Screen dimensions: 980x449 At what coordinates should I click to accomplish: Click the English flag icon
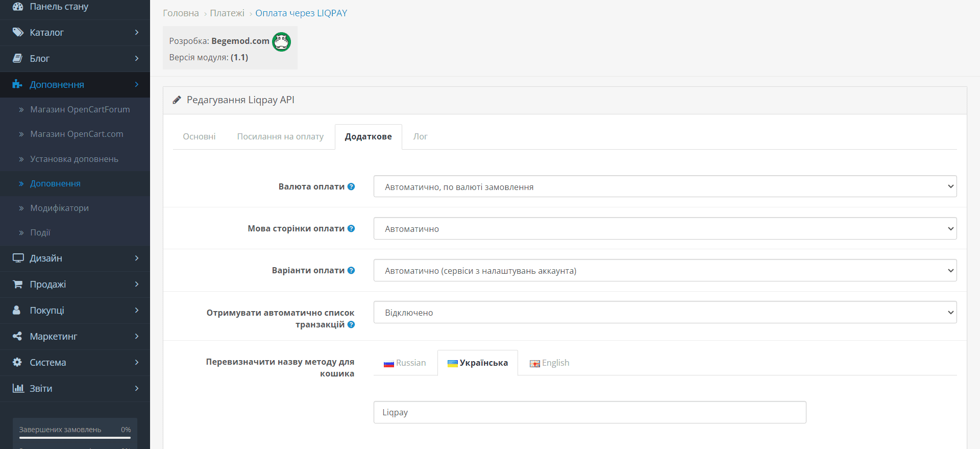tap(535, 364)
